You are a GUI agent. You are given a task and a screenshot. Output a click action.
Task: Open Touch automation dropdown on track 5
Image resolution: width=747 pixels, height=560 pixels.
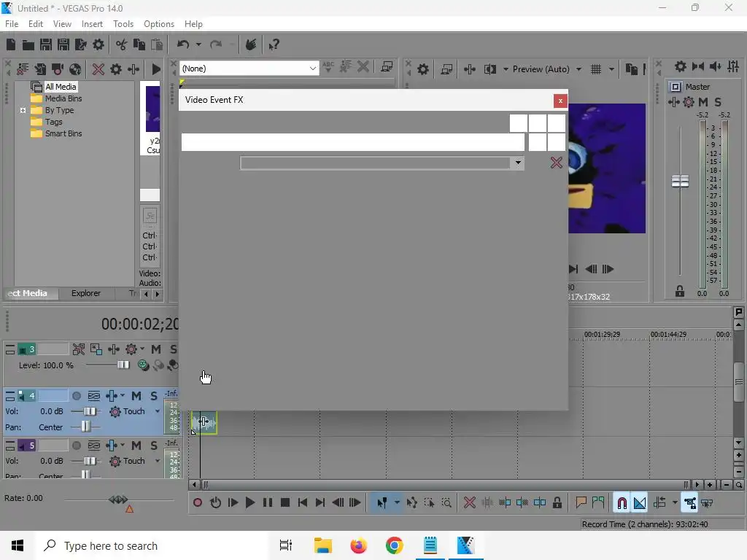pos(158,461)
